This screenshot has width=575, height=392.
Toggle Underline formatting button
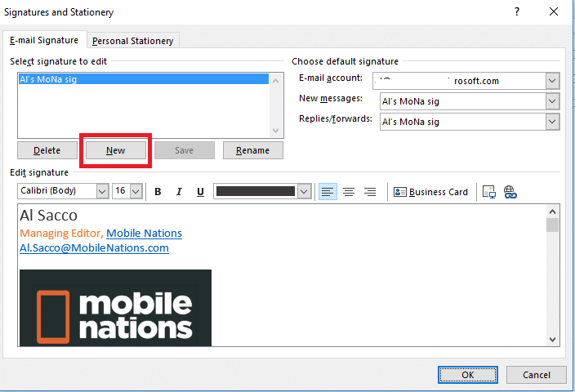click(200, 192)
